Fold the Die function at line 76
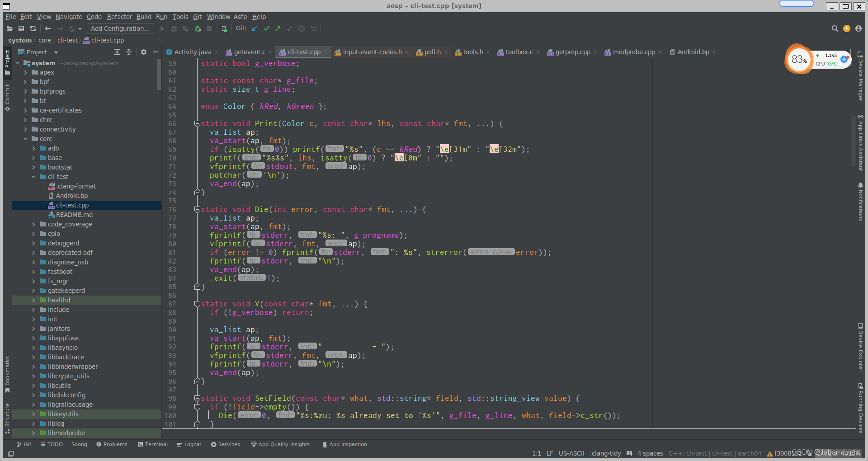This screenshot has height=461, width=868. click(197, 210)
